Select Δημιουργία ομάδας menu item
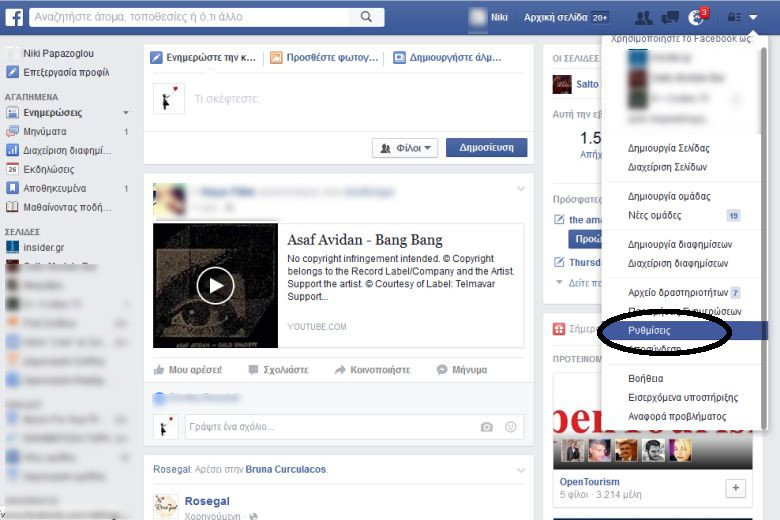Image resolution: width=780 pixels, height=520 pixels. [669, 197]
